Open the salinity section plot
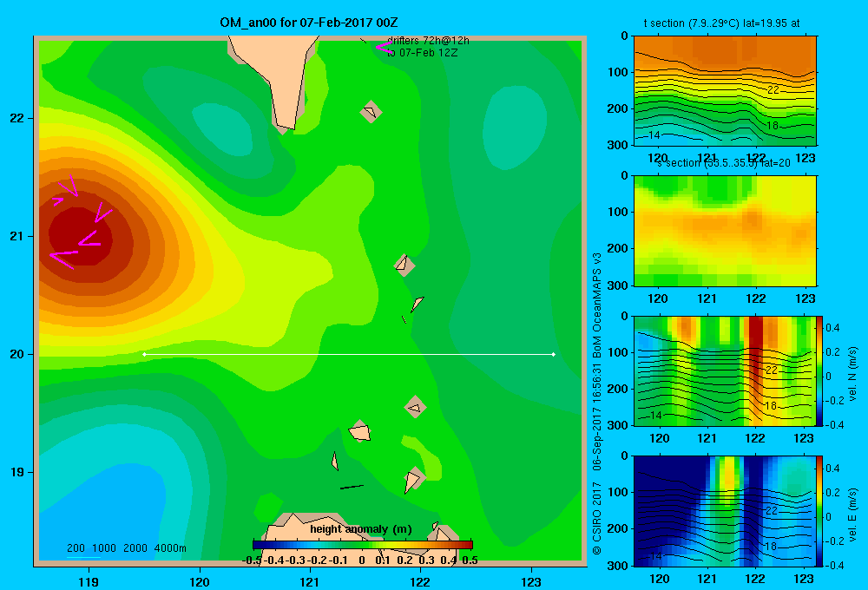 pyautogui.click(x=725, y=231)
